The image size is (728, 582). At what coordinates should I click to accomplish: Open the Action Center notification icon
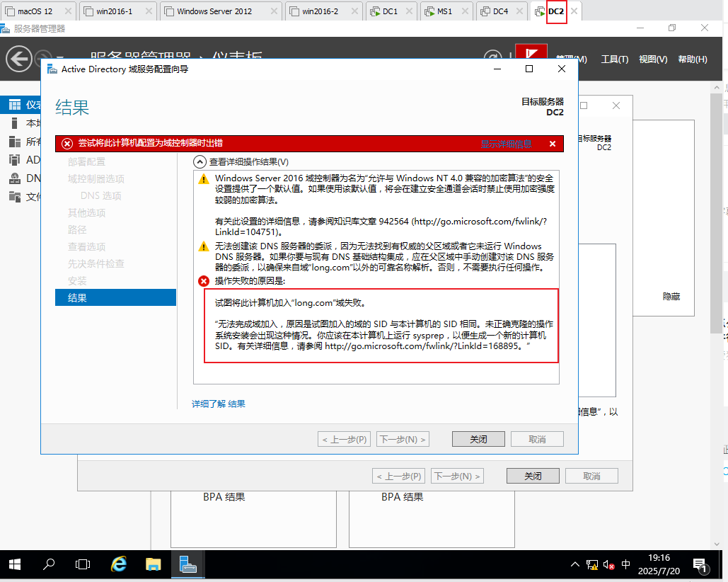700,565
